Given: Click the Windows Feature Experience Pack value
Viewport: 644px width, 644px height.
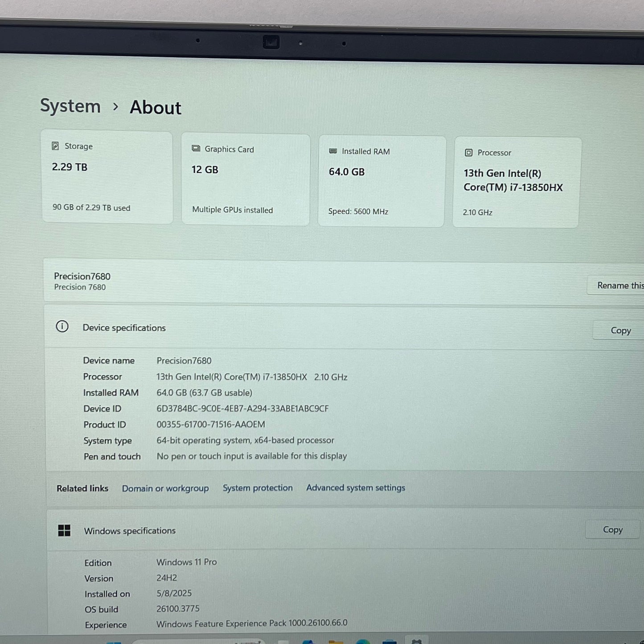Looking at the screenshot, I should [252, 623].
